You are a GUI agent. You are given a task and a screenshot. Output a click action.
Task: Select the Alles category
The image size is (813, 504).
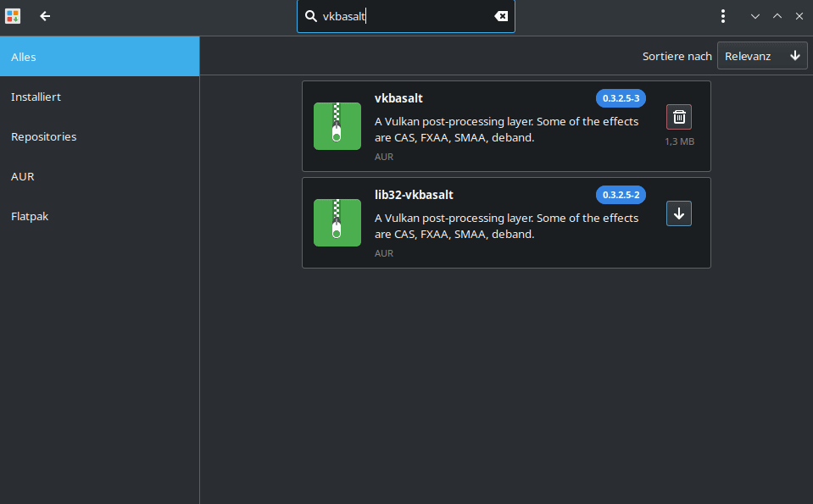99,57
